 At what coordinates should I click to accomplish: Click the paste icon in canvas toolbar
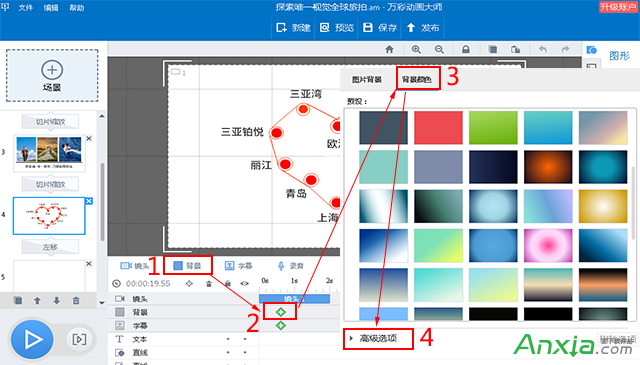pyautogui.click(x=516, y=49)
